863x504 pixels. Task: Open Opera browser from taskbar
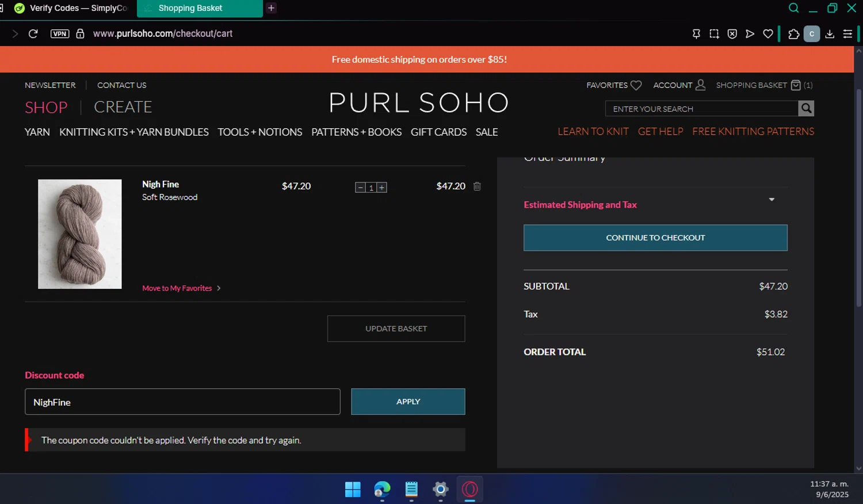[x=470, y=490]
